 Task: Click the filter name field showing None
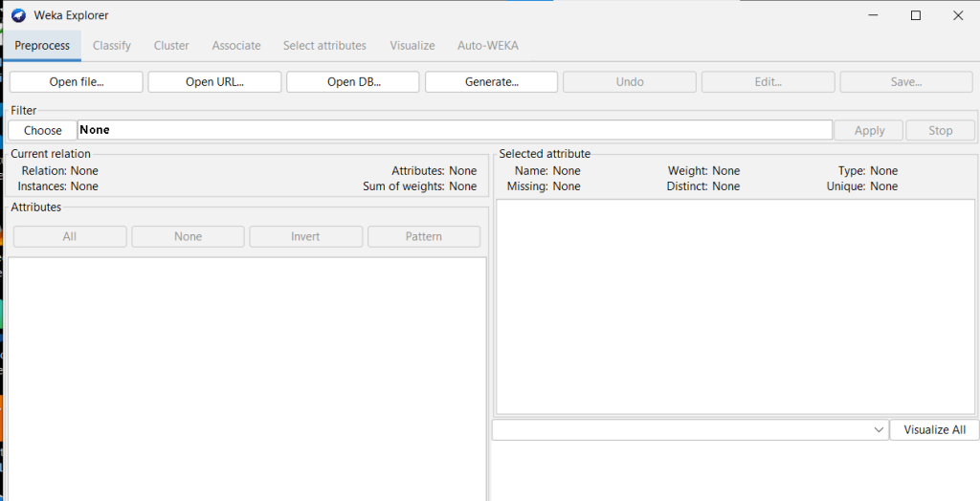(x=455, y=130)
